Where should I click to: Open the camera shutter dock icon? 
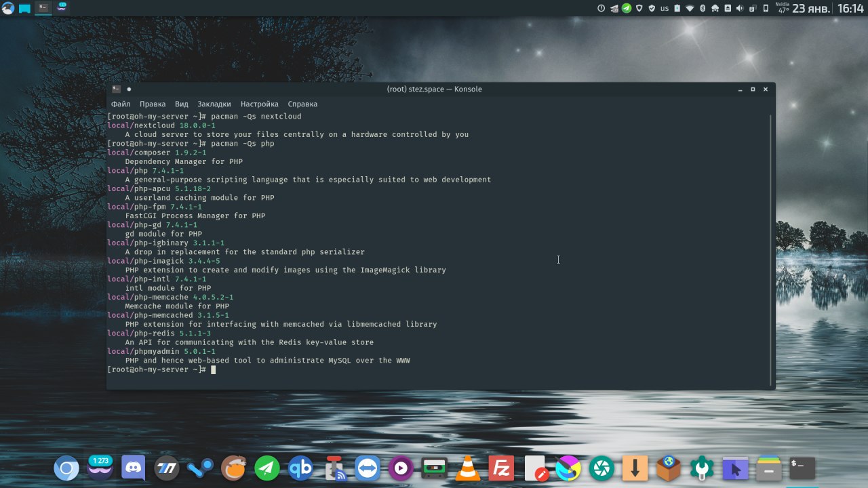click(601, 468)
